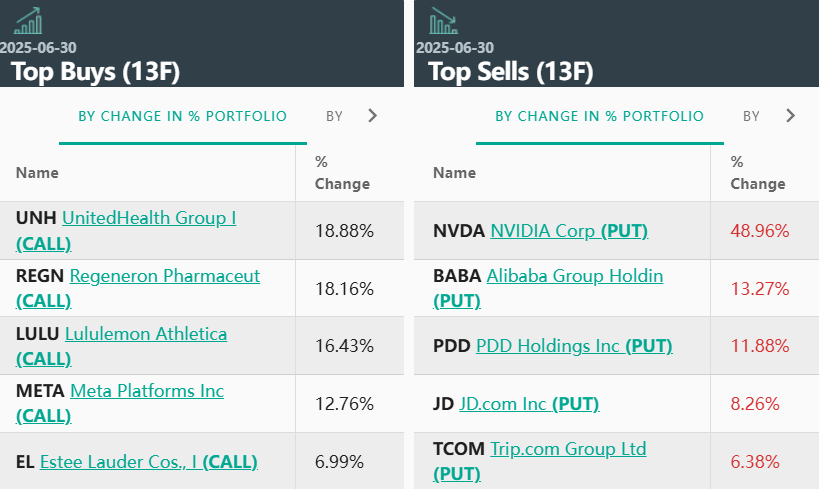Image resolution: width=819 pixels, height=489 pixels.
Task: Open Alibaba Group Holdin link
Action: tap(575, 276)
